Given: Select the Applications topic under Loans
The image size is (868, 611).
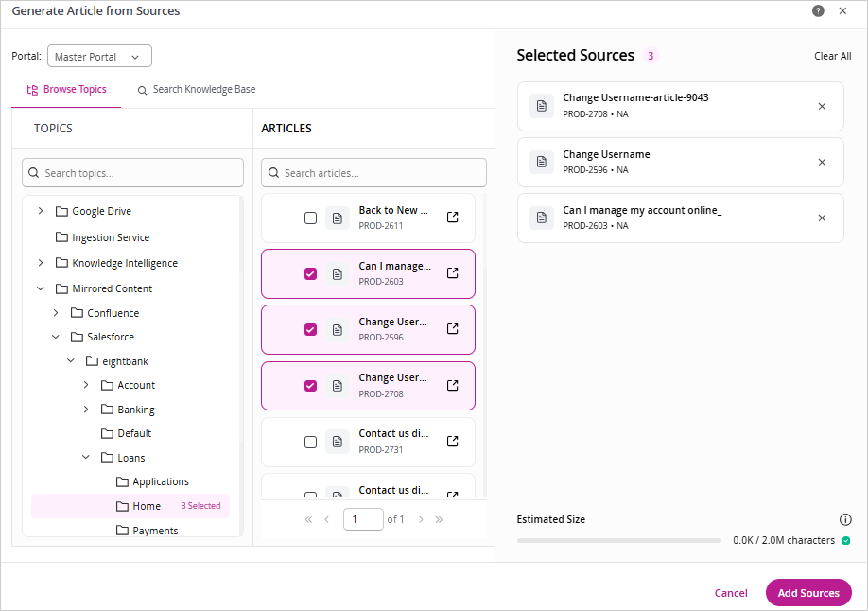Looking at the screenshot, I should click(x=152, y=482).
